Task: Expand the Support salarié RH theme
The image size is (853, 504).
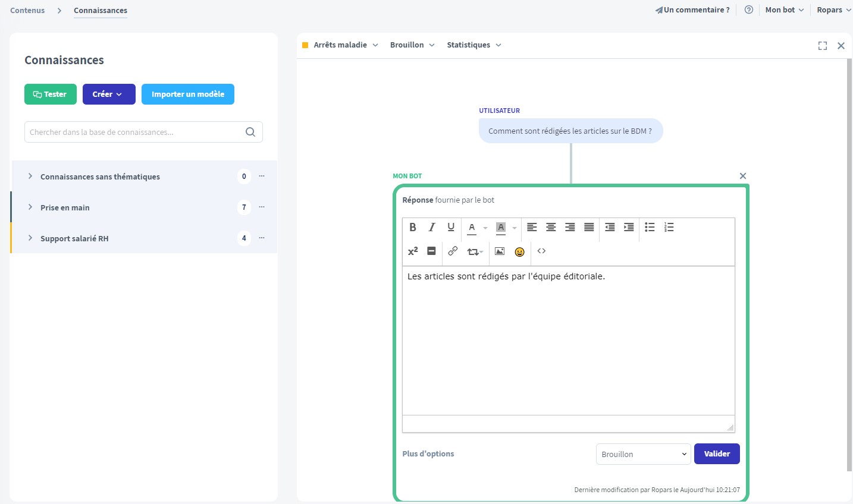Action: [x=30, y=238]
